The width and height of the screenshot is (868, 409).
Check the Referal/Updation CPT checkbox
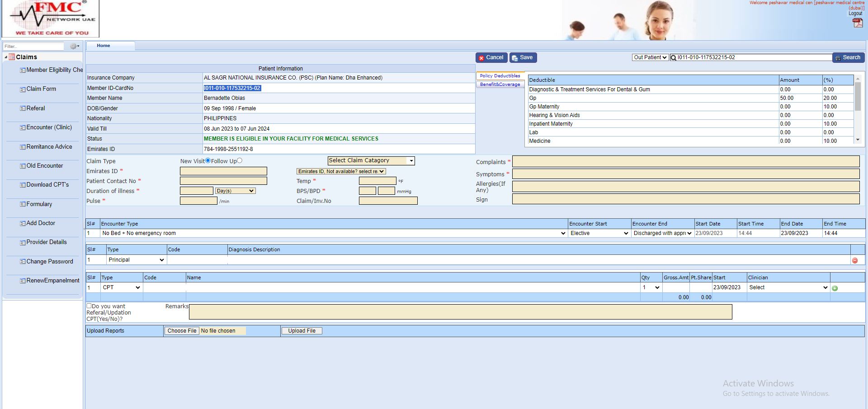(x=89, y=306)
